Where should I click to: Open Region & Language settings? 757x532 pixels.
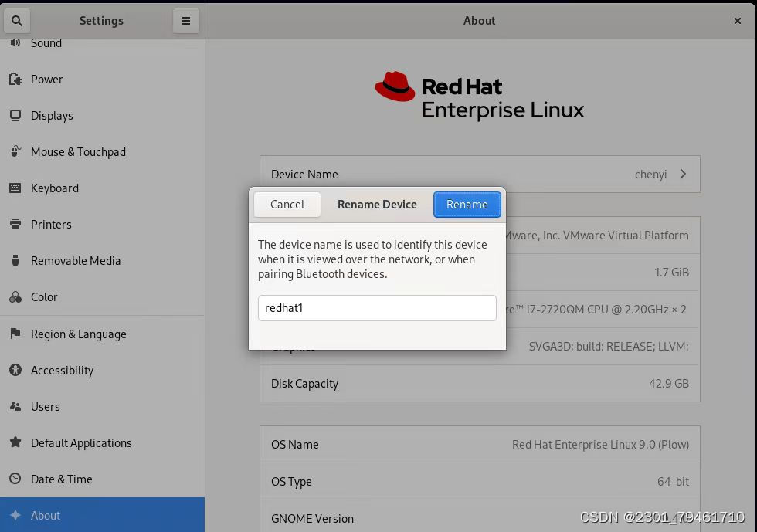[102, 334]
